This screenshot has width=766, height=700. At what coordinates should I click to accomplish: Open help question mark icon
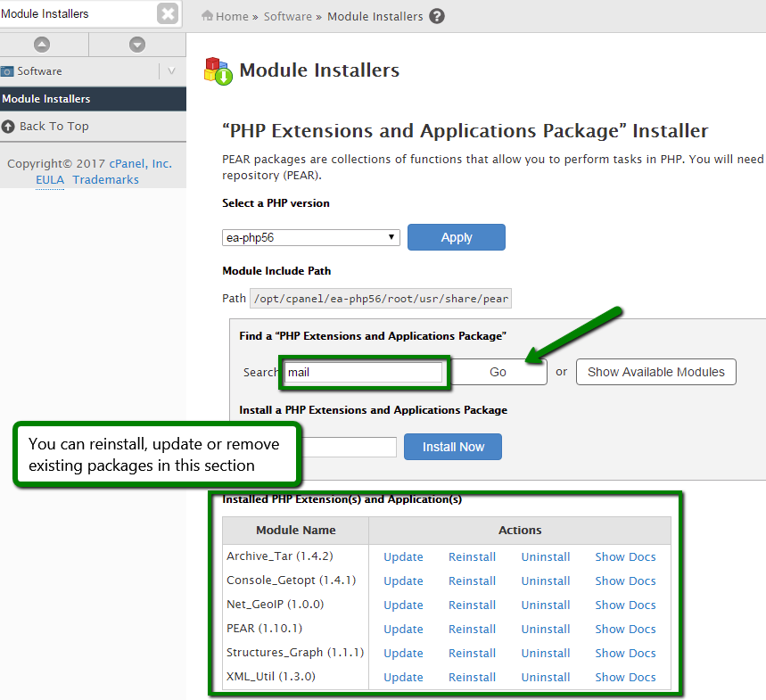point(437,16)
